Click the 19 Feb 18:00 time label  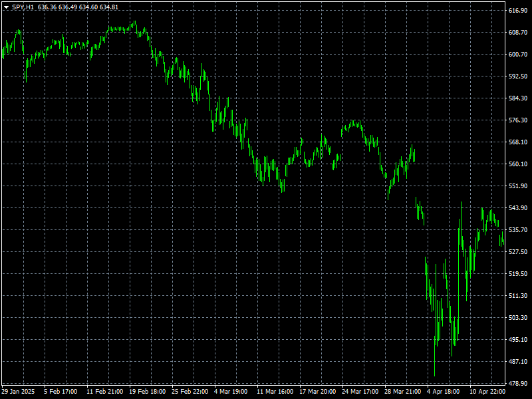point(147,392)
